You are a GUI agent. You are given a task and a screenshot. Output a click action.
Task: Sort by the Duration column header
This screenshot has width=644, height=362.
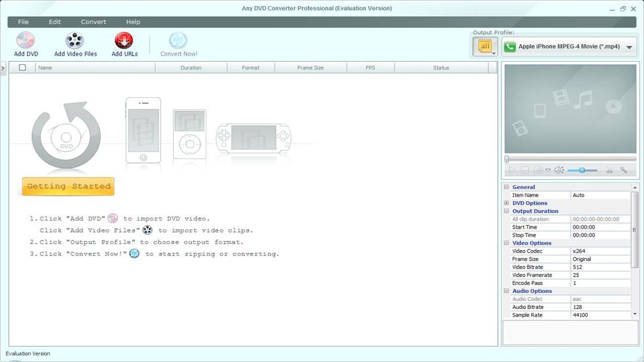pos(191,68)
